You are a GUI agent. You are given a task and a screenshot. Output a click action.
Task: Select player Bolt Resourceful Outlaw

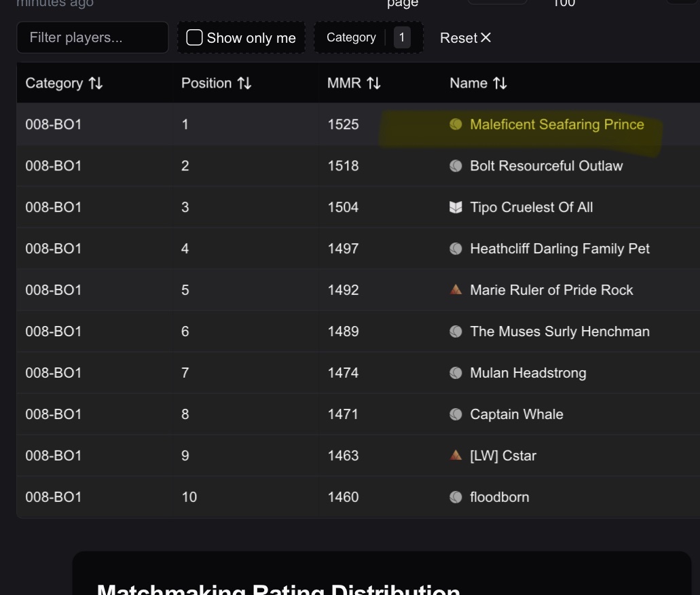coord(546,166)
